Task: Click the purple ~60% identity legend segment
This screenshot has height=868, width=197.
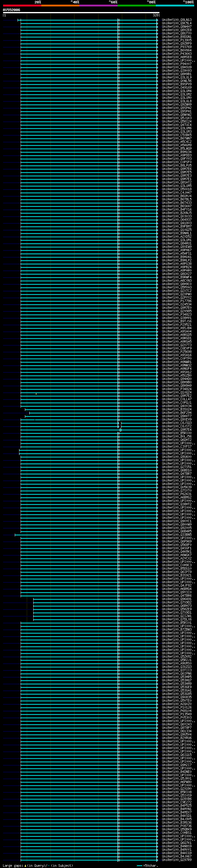Action: coord(98,6)
